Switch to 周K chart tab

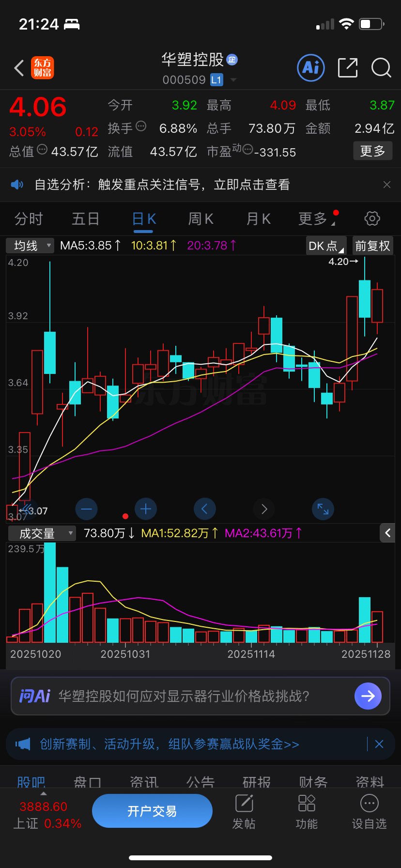point(201,219)
